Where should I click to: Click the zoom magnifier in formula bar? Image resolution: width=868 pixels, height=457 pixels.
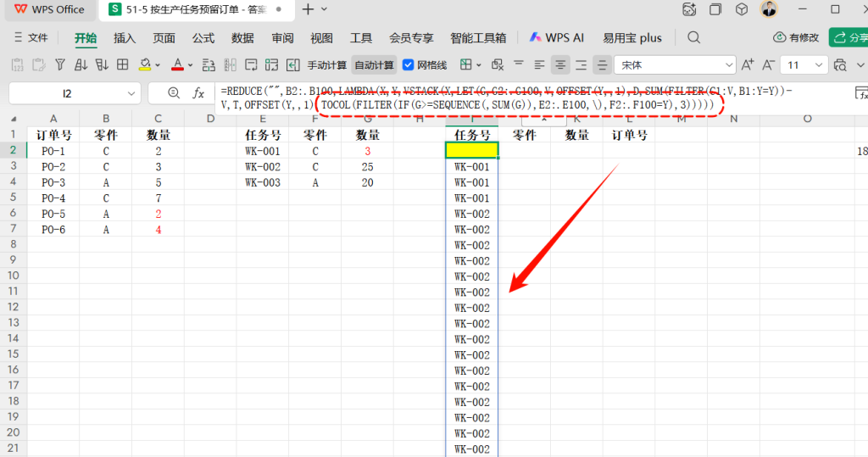(x=174, y=93)
